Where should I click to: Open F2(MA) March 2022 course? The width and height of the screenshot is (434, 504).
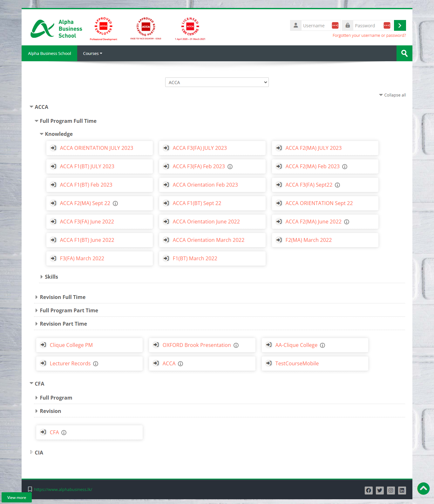pyautogui.click(x=309, y=240)
